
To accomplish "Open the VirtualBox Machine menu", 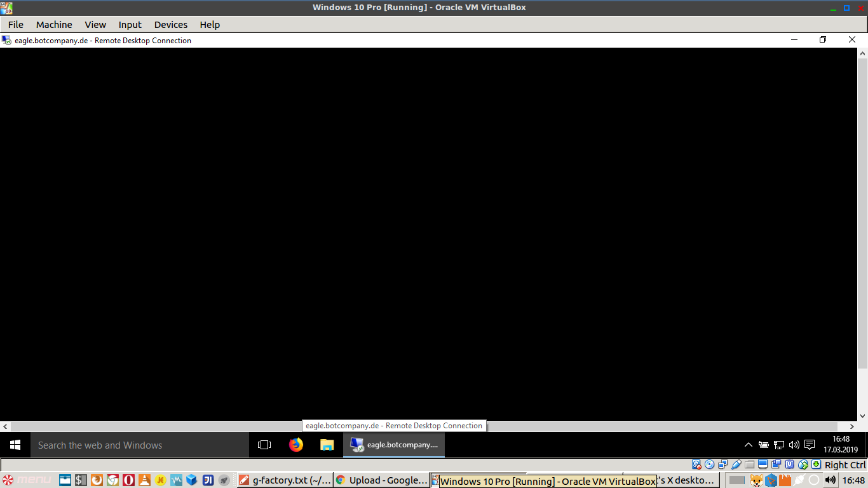I will [x=54, y=25].
